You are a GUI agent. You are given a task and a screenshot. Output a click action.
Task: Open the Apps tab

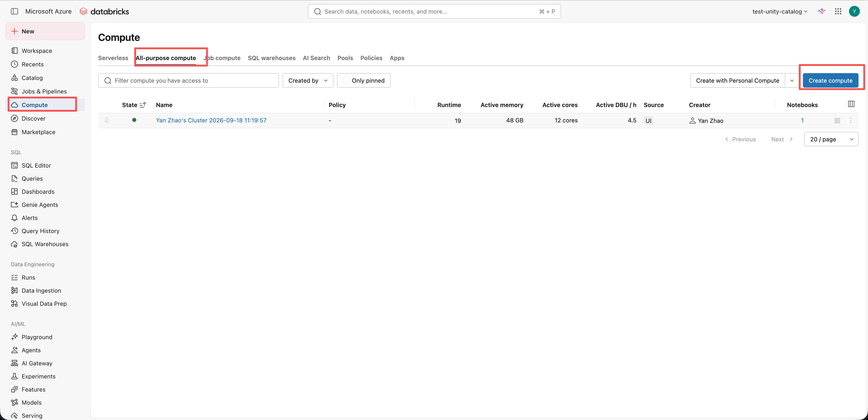click(x=397, y=58)
